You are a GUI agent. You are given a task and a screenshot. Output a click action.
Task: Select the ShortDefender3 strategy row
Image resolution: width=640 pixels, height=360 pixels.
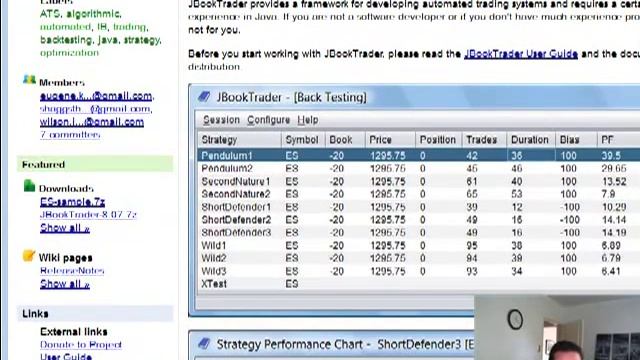pyautogui.click(x=419, y=233)
